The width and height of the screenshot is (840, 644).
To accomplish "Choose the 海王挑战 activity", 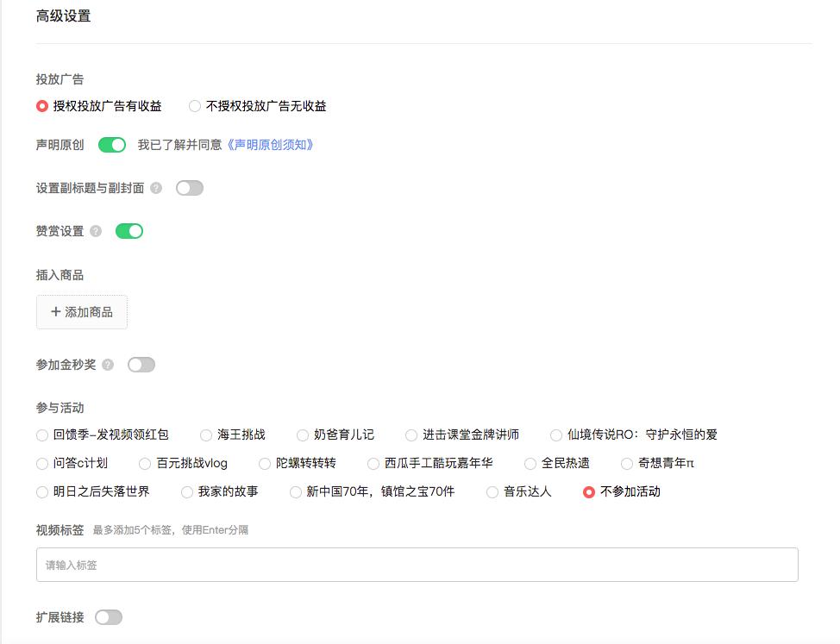I will (205, 435).
